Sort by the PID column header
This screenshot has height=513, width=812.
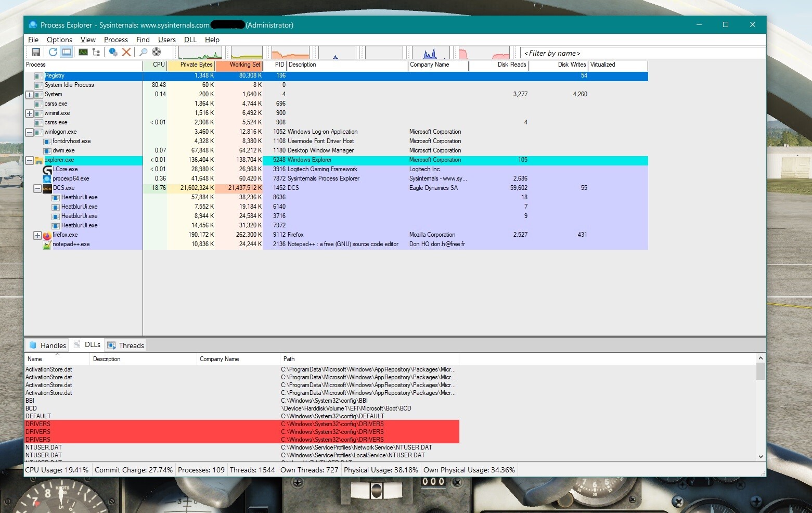[x=275, y=65]
